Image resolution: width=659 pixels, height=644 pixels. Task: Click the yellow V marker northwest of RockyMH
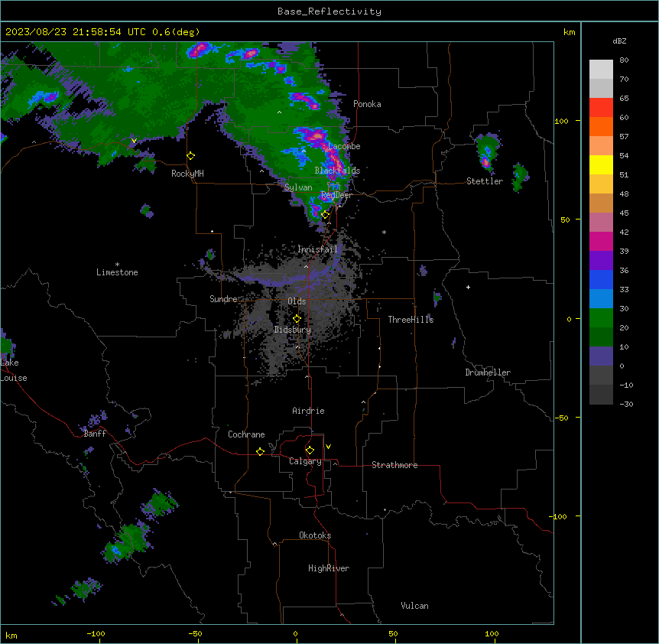pos(134,141)
